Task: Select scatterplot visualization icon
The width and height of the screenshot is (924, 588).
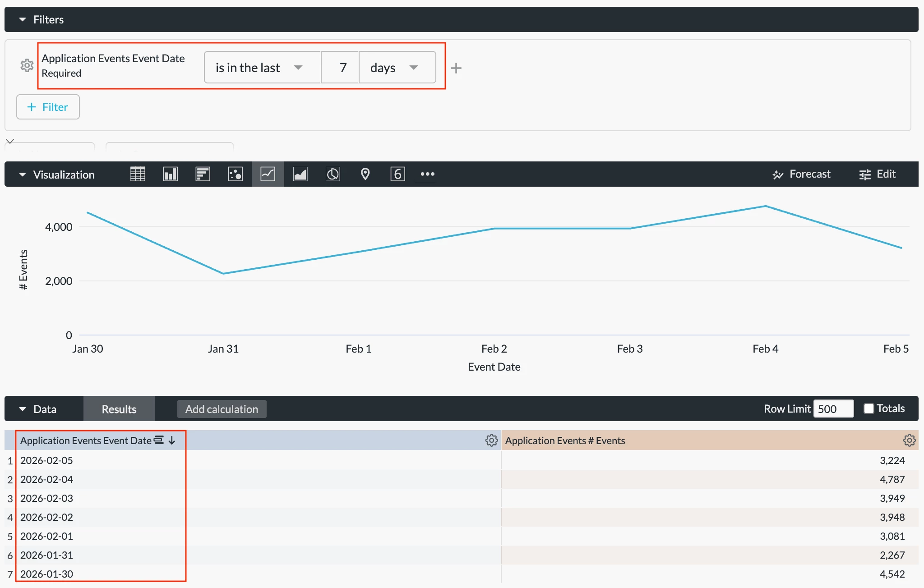Action: (235, 174)
